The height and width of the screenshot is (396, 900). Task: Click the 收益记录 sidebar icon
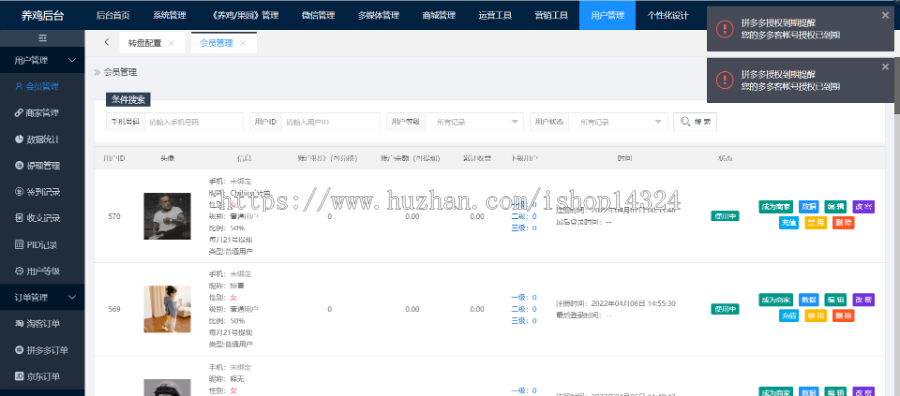19,218
